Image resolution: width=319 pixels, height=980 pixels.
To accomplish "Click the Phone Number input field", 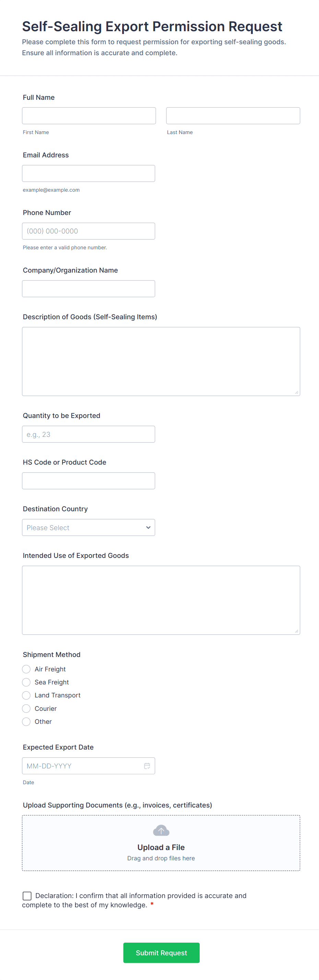I will 88,231.
